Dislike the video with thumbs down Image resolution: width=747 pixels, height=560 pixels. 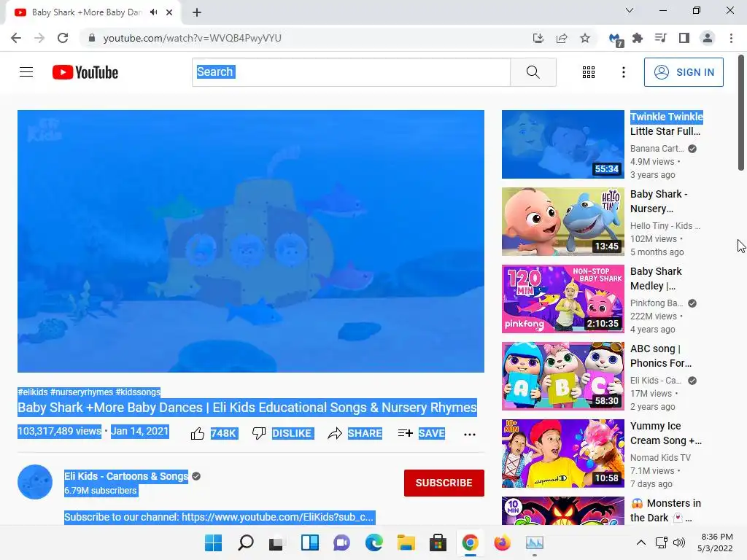click(x=259, y=433)
